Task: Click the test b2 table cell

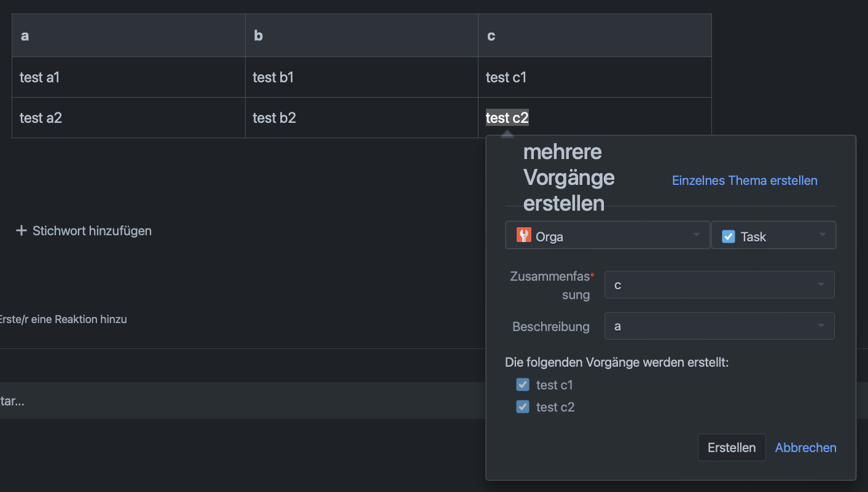Action: [362, 118]
